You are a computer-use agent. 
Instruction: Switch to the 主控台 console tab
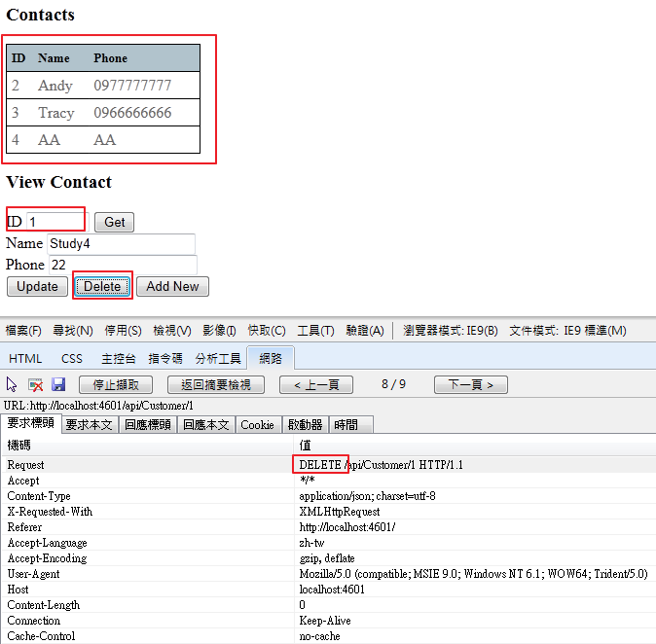coord(119,359)
